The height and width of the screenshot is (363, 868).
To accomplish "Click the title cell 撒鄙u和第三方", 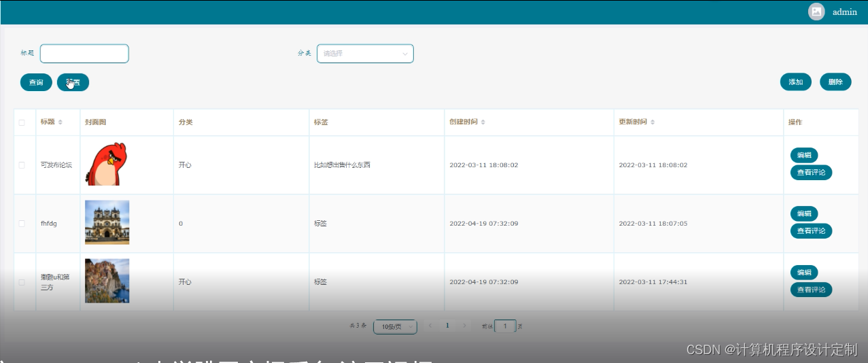I will pyautogui.click(x=56, y=282).
